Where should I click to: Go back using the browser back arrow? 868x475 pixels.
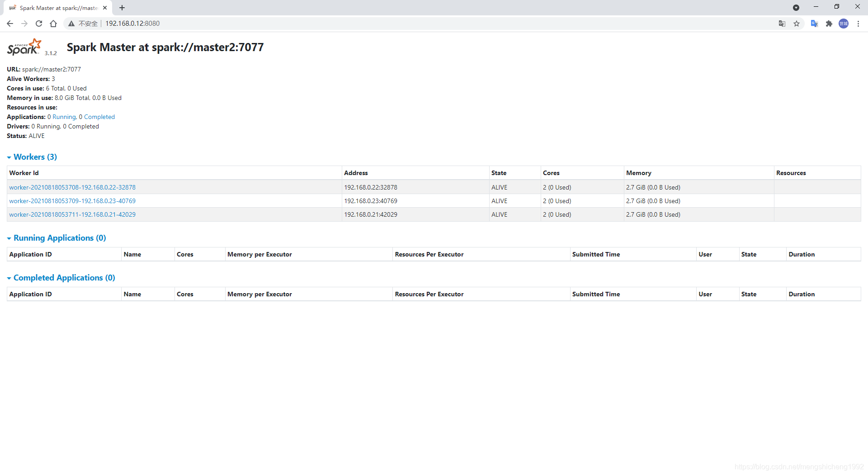tap(10, 24)
